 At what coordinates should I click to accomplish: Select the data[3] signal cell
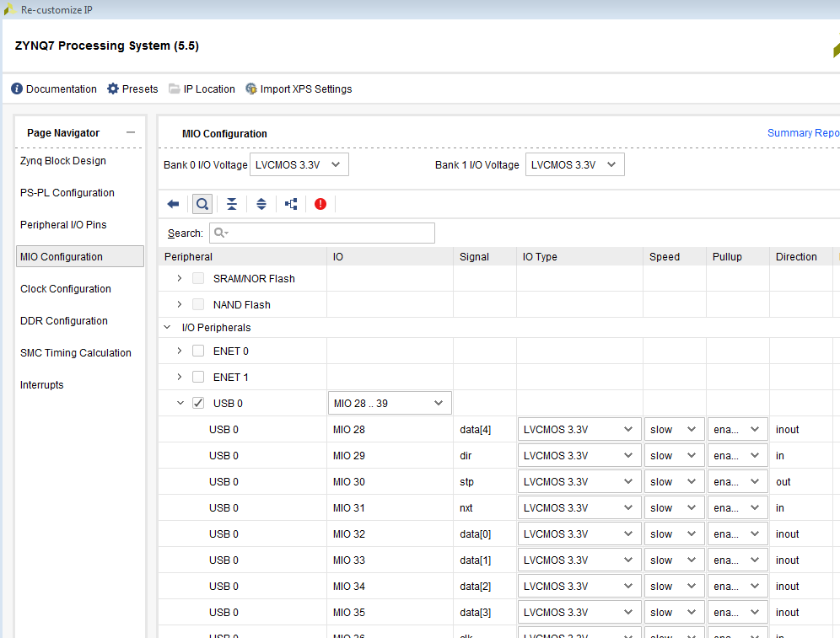485,613
